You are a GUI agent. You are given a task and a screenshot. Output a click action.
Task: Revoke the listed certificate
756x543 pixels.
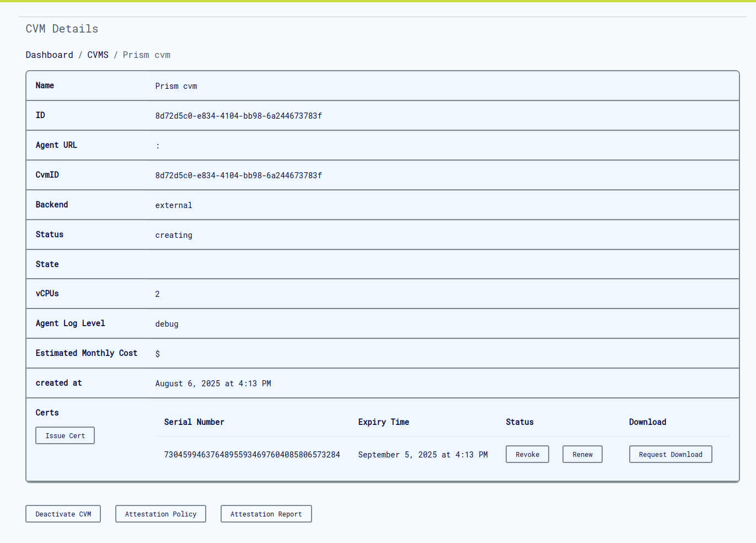(x=527, y=454)
